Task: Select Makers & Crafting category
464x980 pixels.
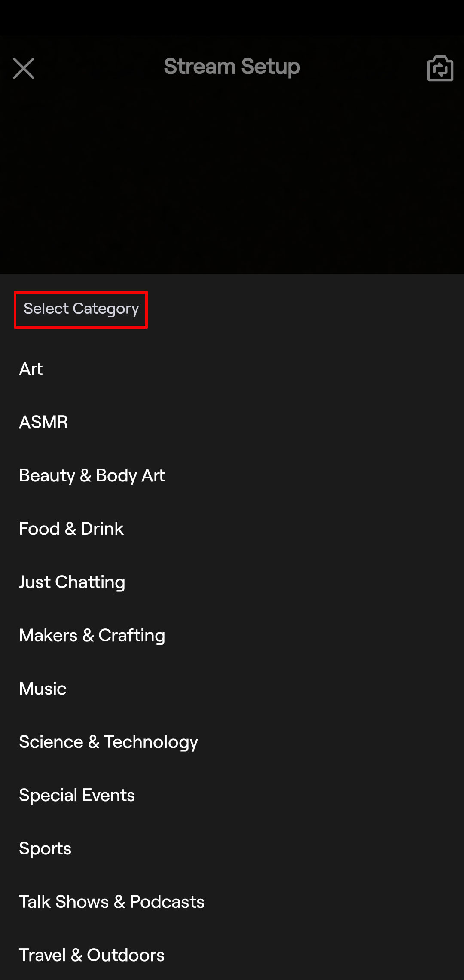Action: tap(92, 635)
